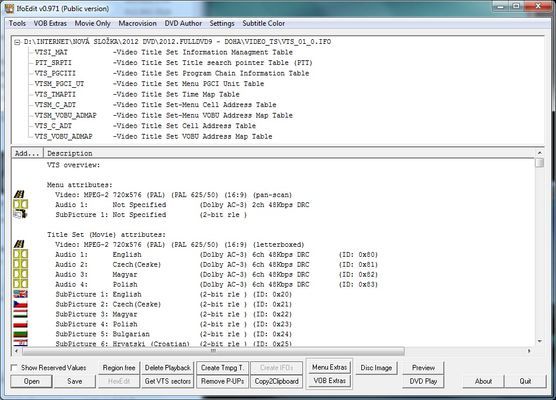The width and height of the screenshot is (556, 400).
Task: Click the vertical scrollbar thumb in description pane
Action: coord(540,163)
